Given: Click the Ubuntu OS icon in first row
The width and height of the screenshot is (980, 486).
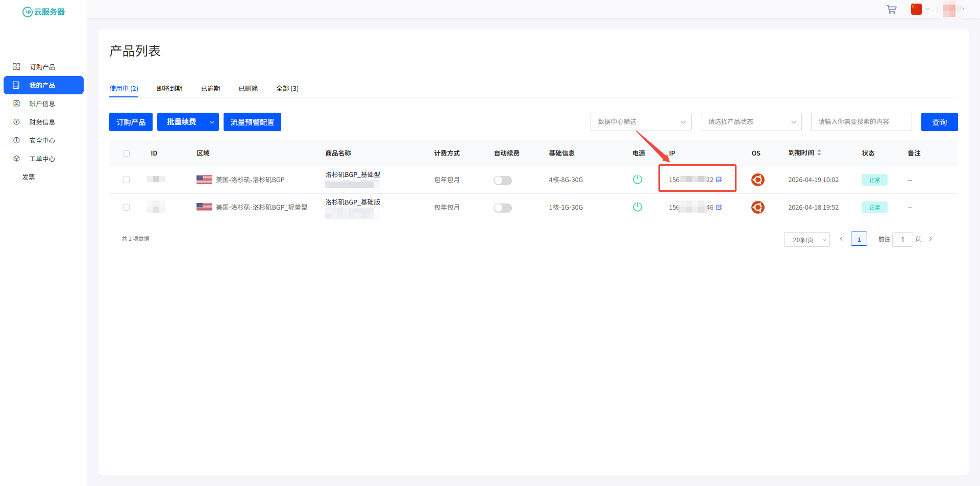Looking at the screenshot, I should tap(757, 180).
